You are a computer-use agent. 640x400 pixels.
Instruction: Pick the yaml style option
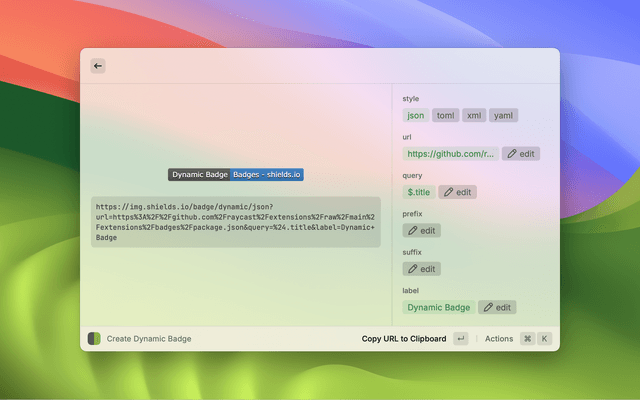point(503,115)
